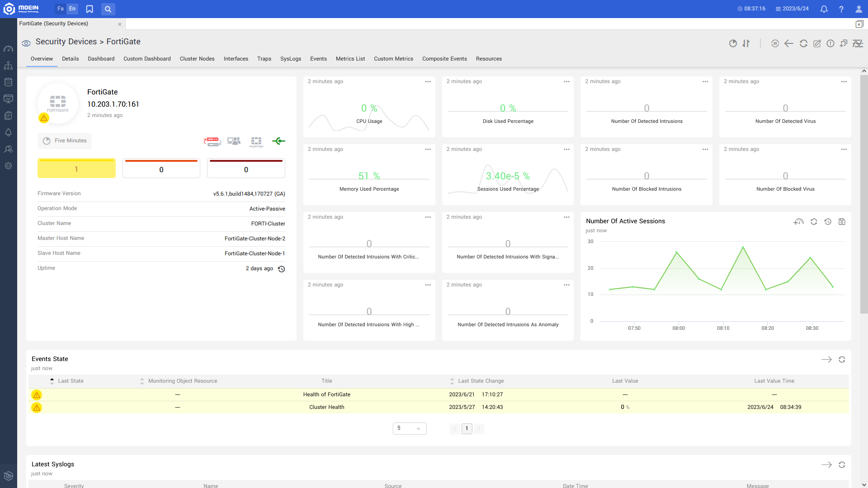868x488 pixels.
Task: Click the red server device icon
Action: pyautogui.click(x=212, y=141)
